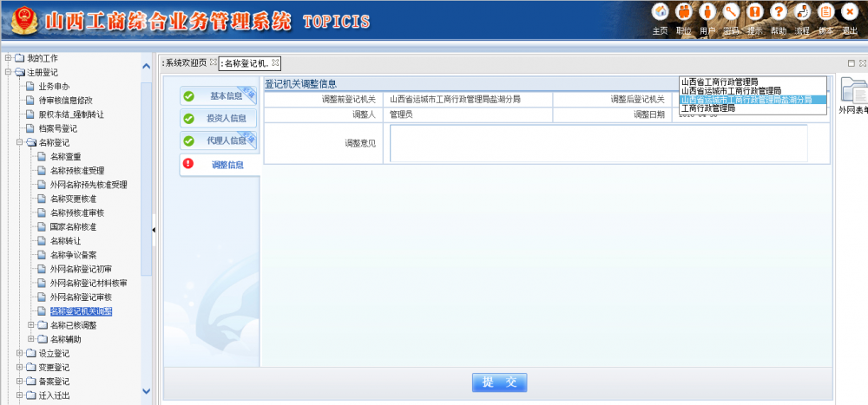Open 业务申办 in the tree
This screenshot has width=868, height=405.
pyautogui.click(x=54, y=87)
